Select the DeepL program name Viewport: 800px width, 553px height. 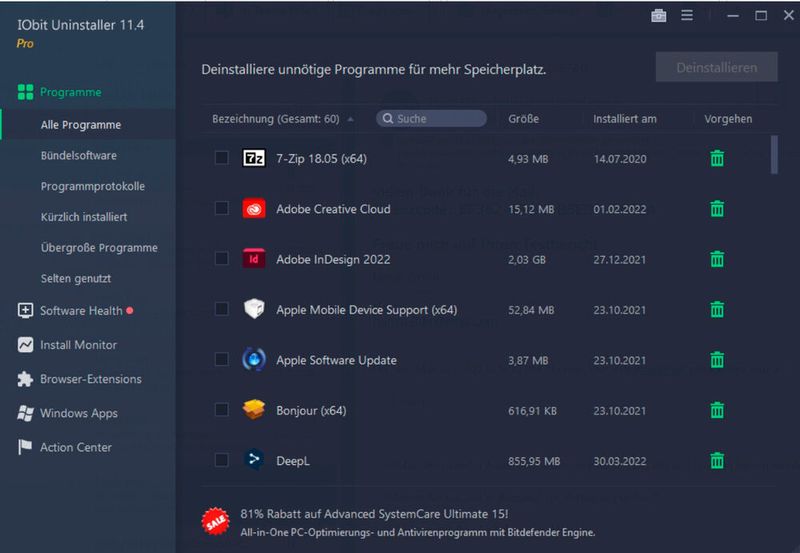point(293,461)
